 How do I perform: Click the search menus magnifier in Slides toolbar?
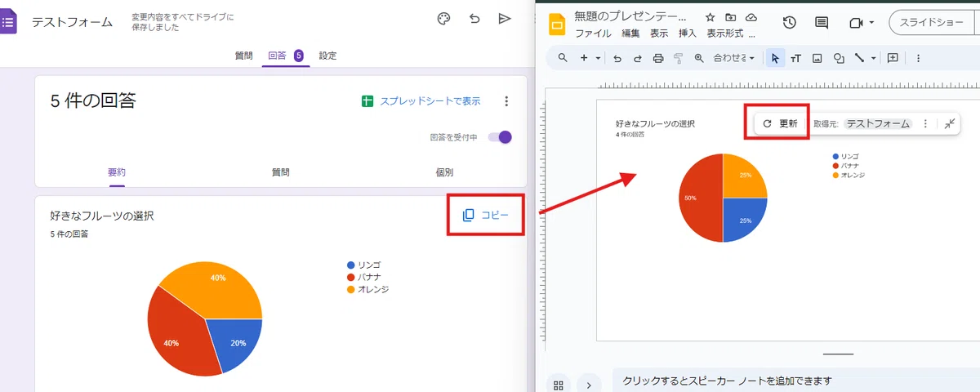click(563, 58)
